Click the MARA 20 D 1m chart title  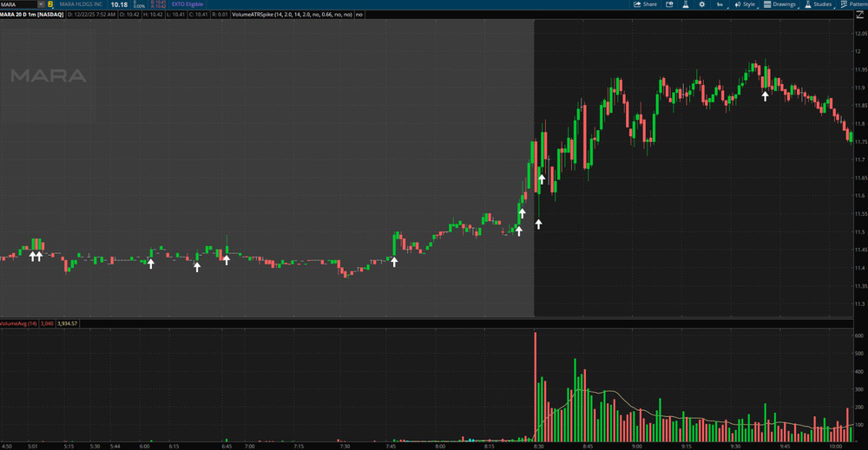pyautogui.click(x=32, y=15)
